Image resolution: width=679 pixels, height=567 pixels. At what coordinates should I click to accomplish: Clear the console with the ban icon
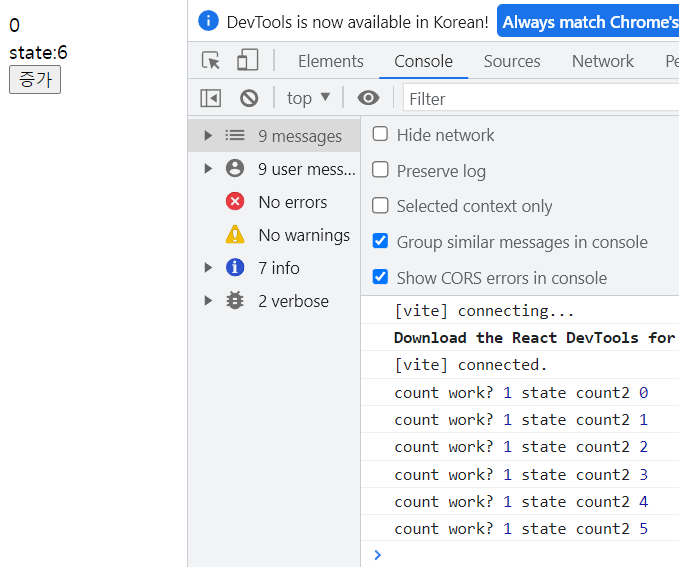pos(249,98)
